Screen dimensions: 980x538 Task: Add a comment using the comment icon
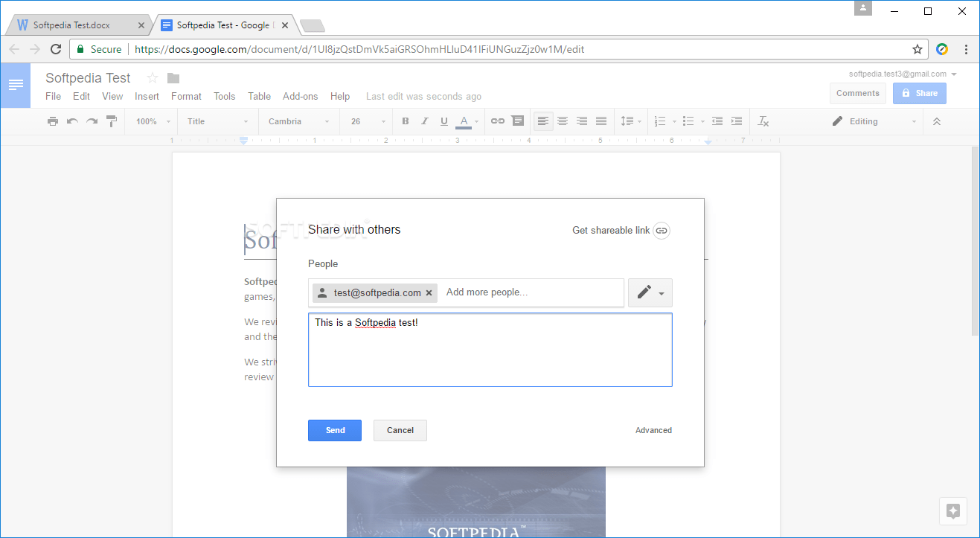(x=516, y=121)
